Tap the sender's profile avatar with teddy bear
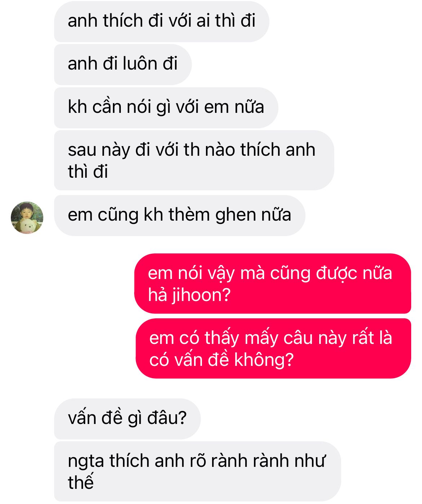 [27, 218]
